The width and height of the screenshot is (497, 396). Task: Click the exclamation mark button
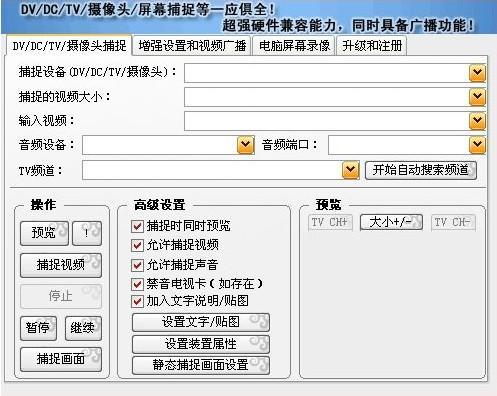coord(87,233)
